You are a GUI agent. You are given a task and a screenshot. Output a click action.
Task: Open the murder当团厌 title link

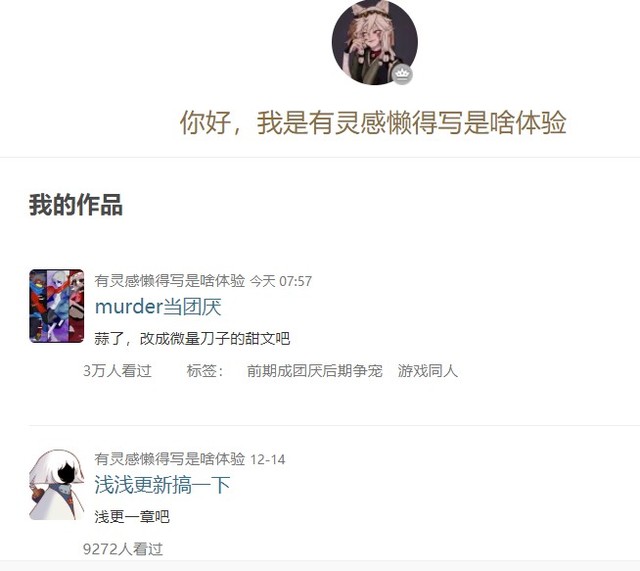pos(158,307)
